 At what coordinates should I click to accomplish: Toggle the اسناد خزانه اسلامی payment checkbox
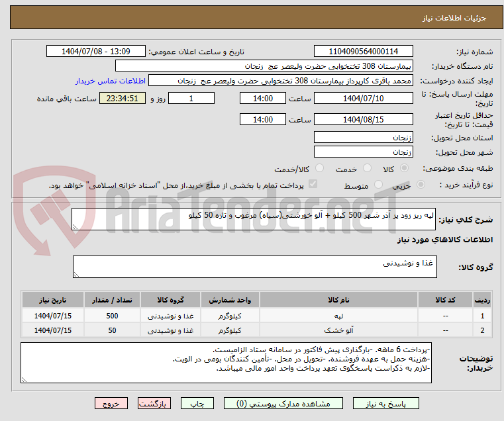pyautogui.click(x=313, y=184)
